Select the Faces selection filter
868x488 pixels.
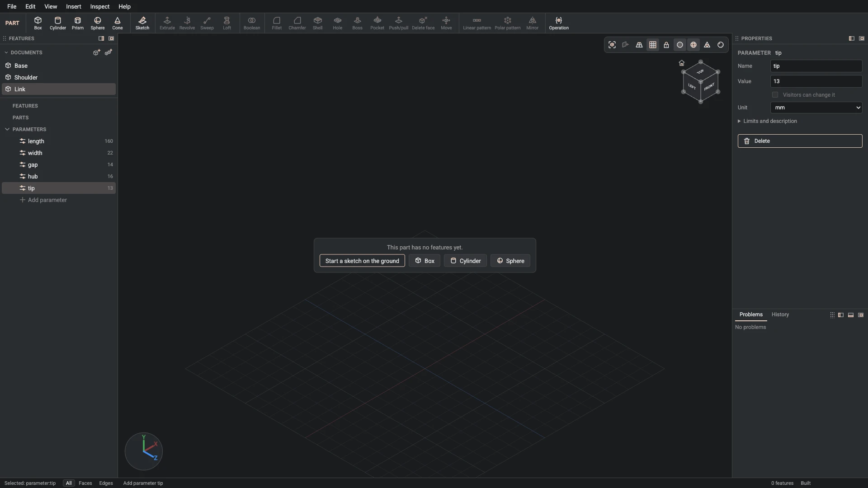[x=85, y=483]
